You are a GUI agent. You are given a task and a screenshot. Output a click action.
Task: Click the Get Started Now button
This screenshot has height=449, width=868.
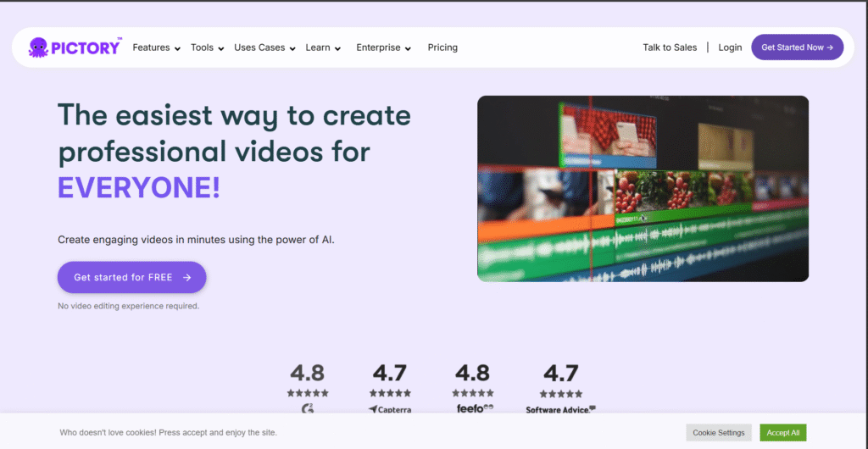point(797,47)
